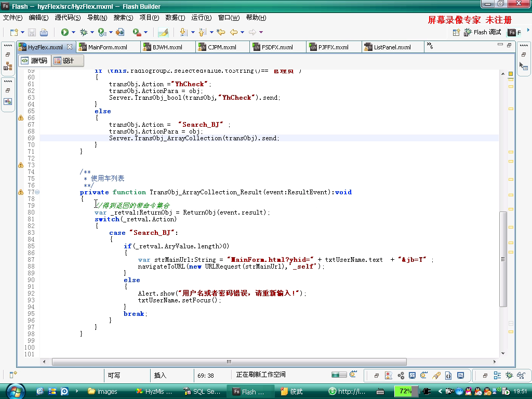Open the Run button dropdown arrow
532x399 pixels.
73,32
